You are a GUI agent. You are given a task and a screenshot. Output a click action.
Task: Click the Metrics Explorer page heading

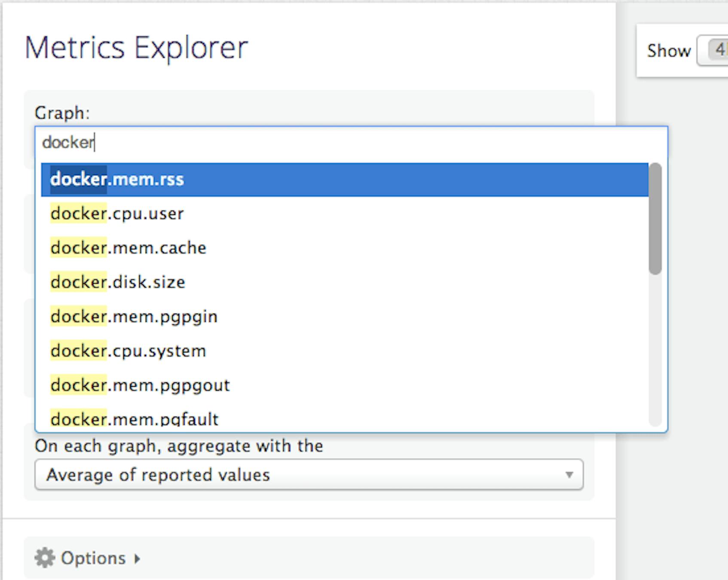[136, 47]
